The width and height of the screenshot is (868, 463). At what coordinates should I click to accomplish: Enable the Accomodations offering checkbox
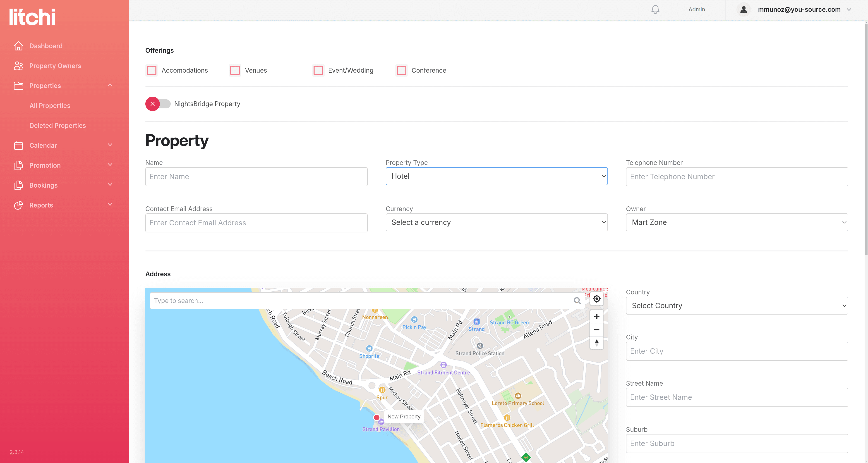coord(152,70)
